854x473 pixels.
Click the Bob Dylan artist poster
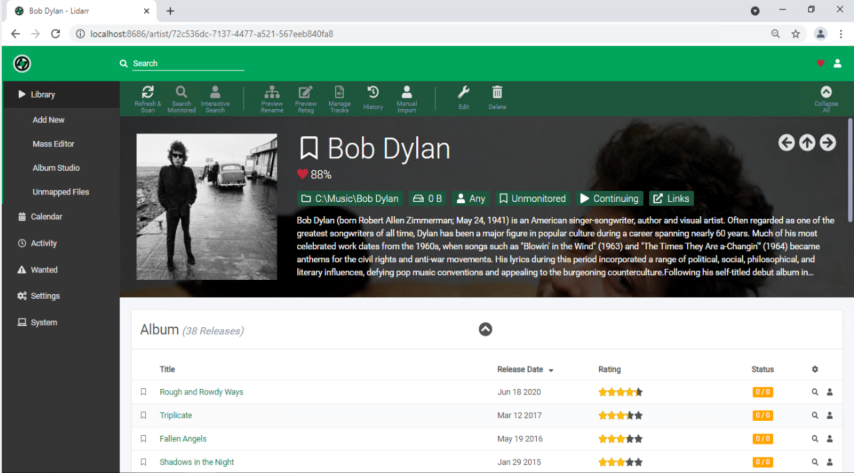coord(206,207)
